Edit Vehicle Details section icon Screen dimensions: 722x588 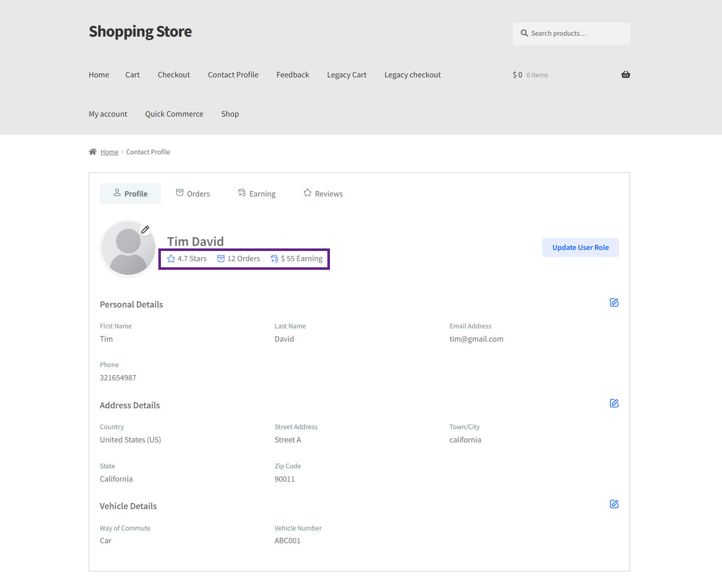click(614, 504)
